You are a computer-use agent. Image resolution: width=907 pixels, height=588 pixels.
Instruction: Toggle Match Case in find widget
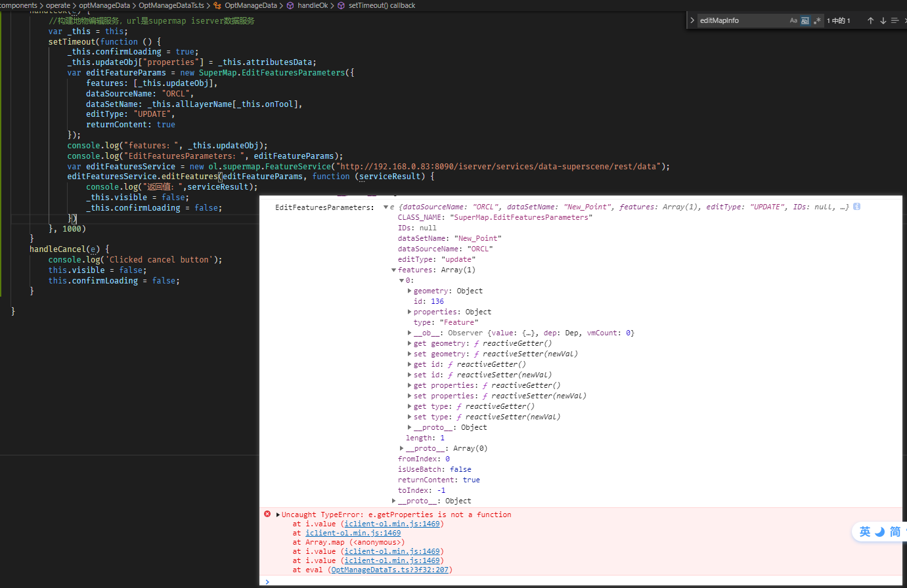793,20
